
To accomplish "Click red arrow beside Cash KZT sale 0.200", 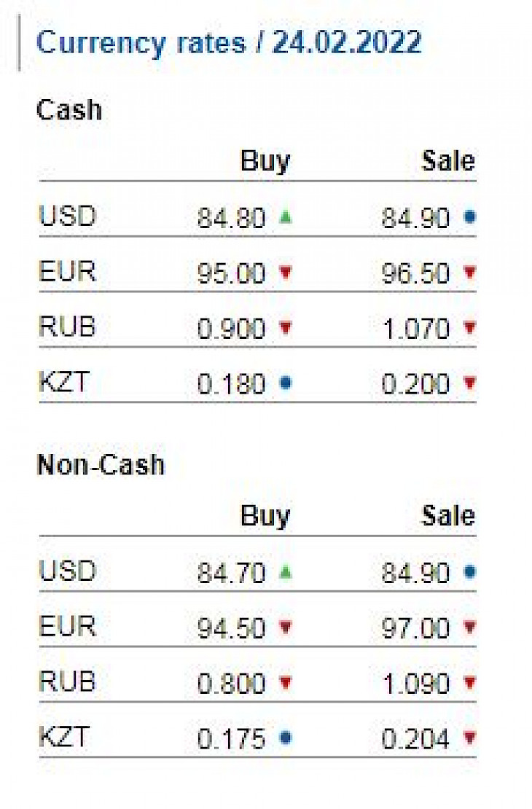I will pyautogui.click(x=469, y=383).
